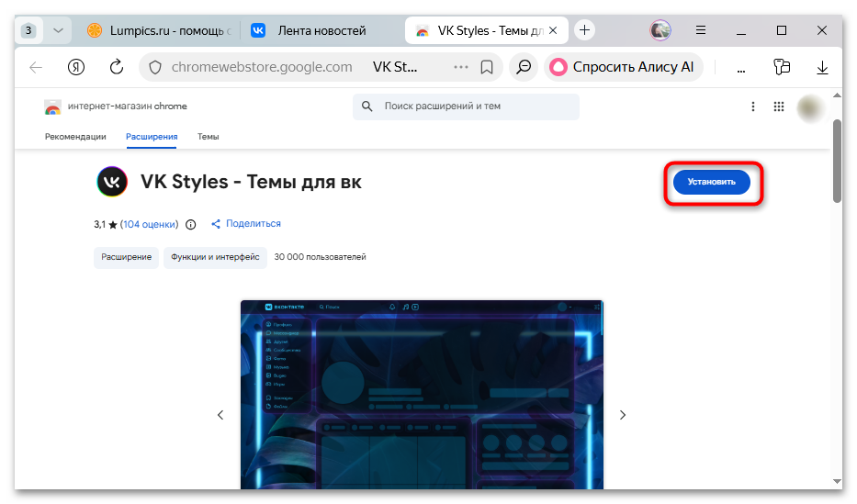Ask Алиса AI button

(623, 67)
